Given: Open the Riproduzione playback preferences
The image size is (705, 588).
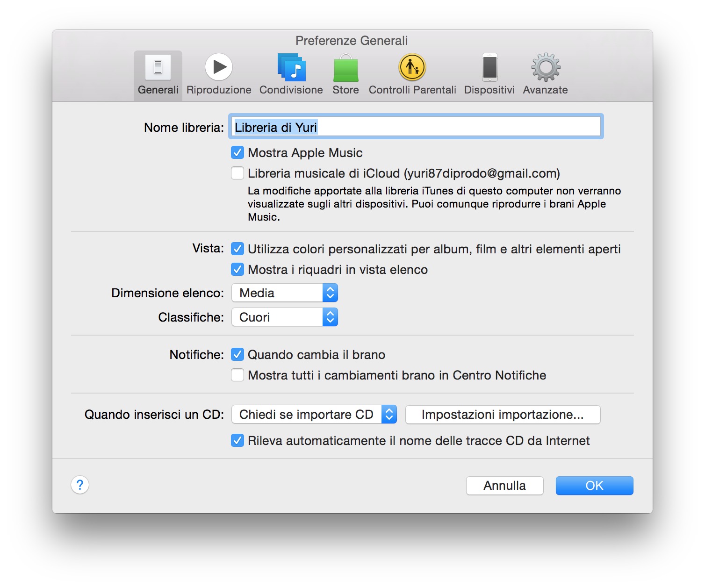Looking at the screenshot, I should tap(219, 75).
